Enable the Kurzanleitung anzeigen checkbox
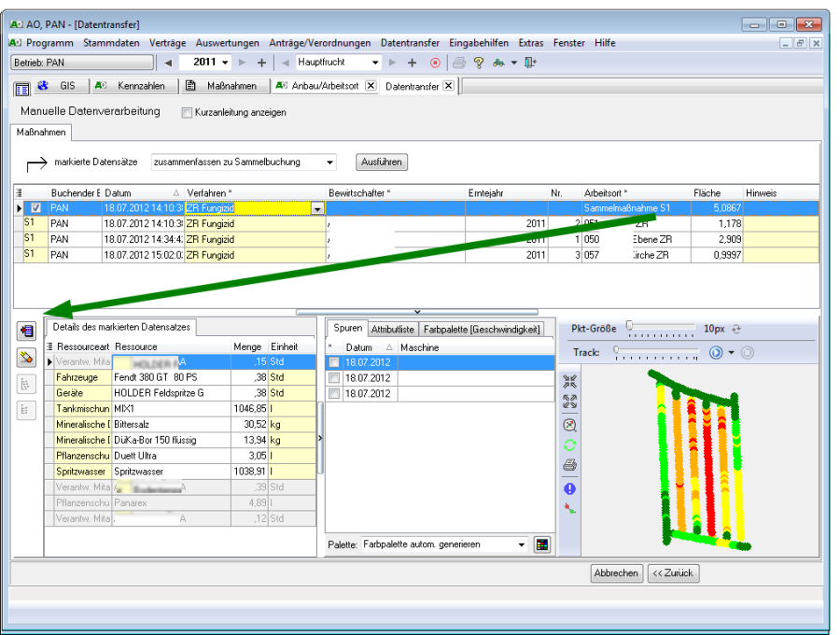 187,112
